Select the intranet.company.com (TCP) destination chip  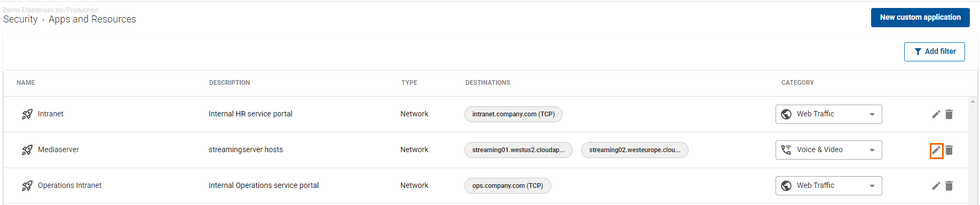click(x=513, y=114)
